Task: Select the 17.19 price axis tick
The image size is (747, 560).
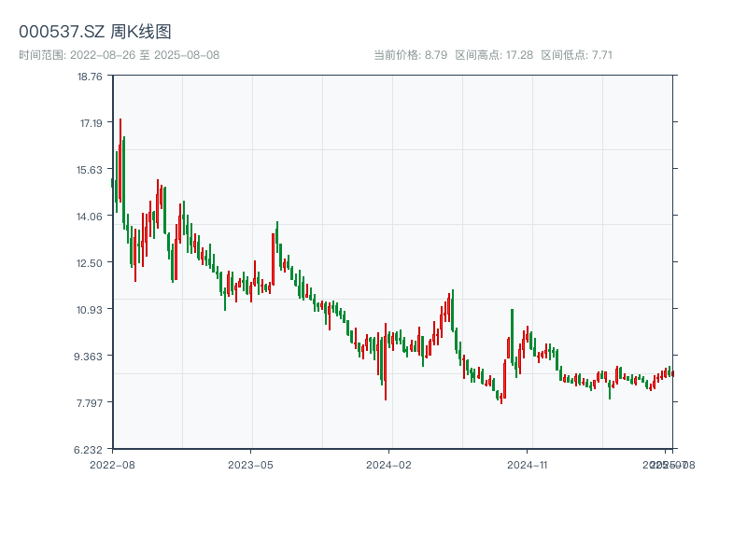Action: click(x=91, y=123)
